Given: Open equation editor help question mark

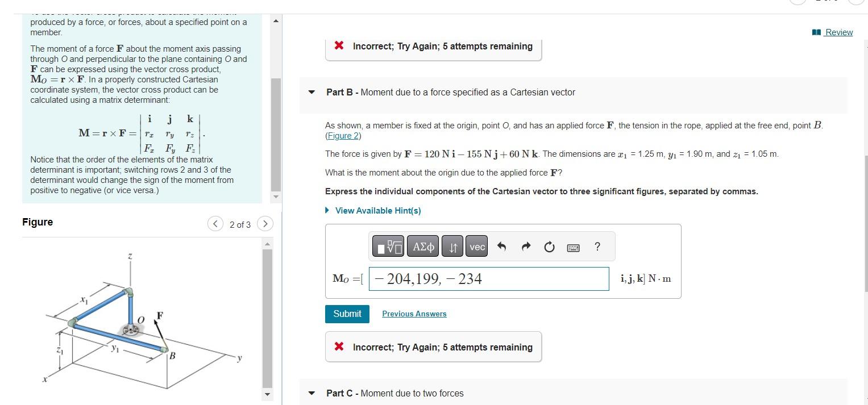Looking at the screenshot, I should point(596,246).
